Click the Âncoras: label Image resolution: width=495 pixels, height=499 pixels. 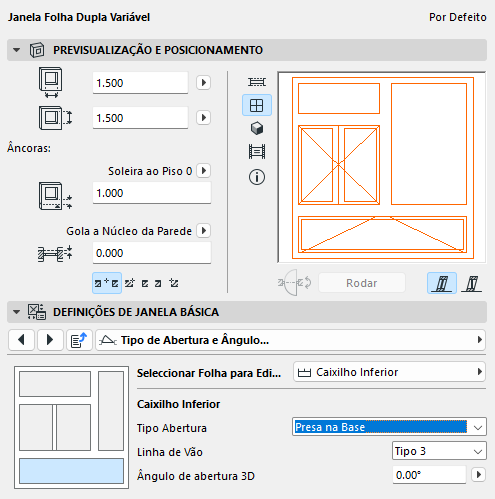[29, 148]
